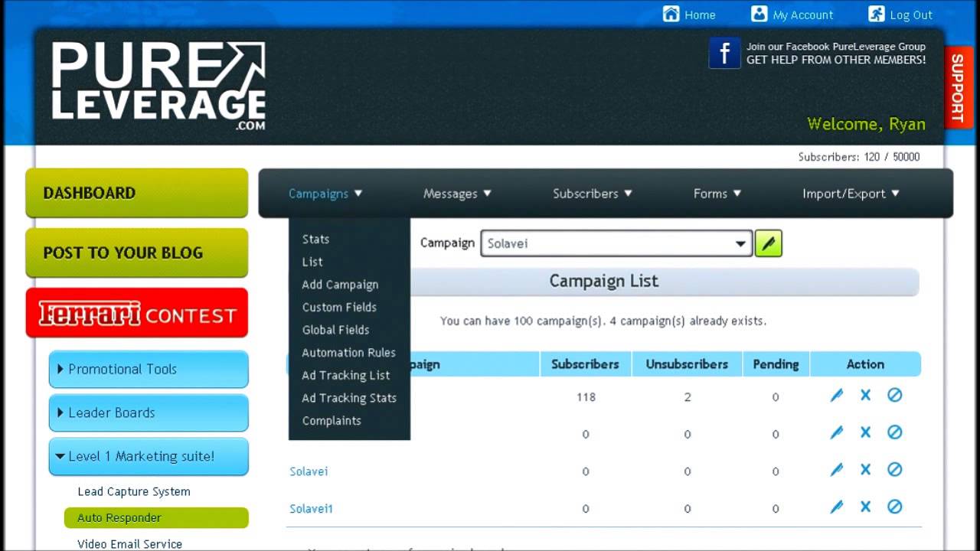
Task: Choose Global Fields menu item
Action: [335, 330]
